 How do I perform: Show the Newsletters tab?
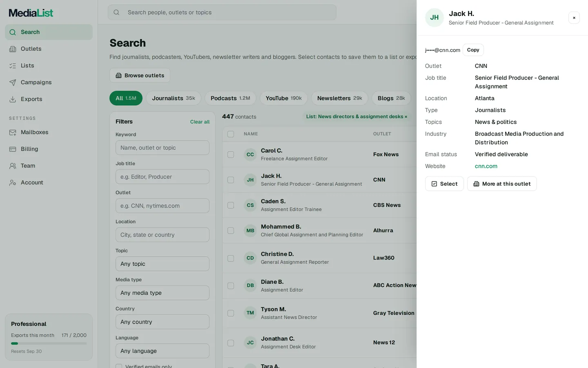[x=340, y=98]
